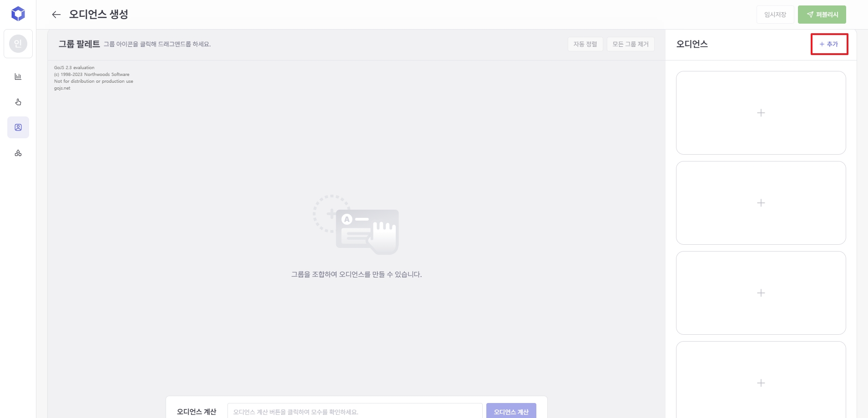The image size is (868, 418).
Task: Click the blue cube logo icon
Action: (18, 14)
